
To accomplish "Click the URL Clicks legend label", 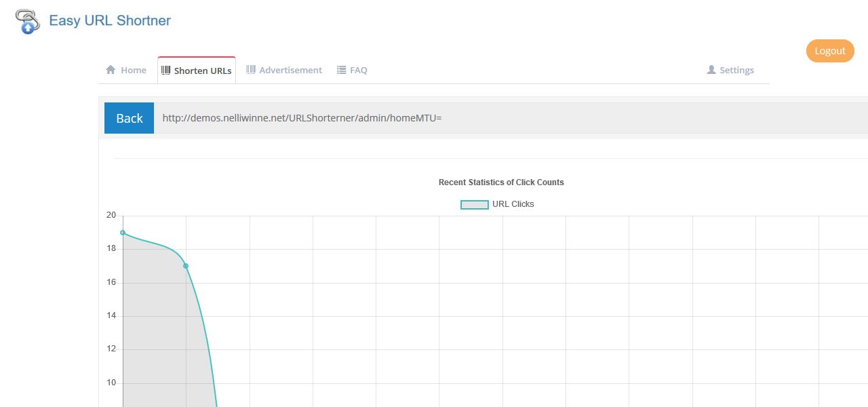I will 513,204.
